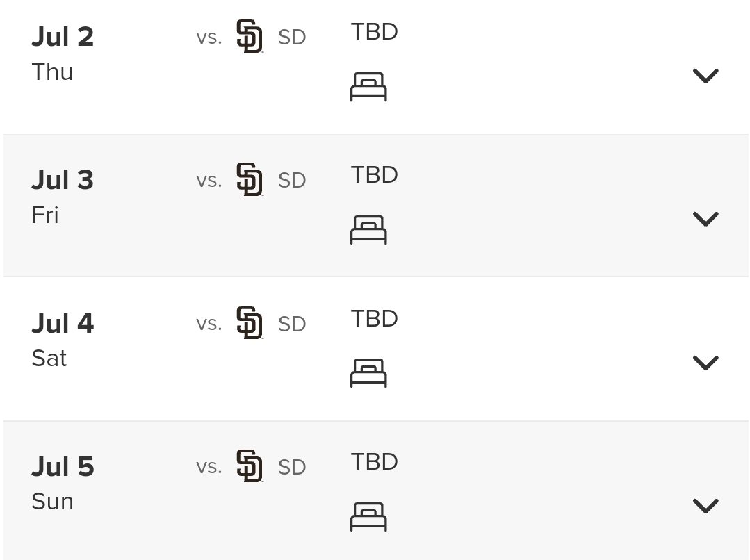Click SD team abbreviation on Jul 3
The image size is (750, 560).
292,181
